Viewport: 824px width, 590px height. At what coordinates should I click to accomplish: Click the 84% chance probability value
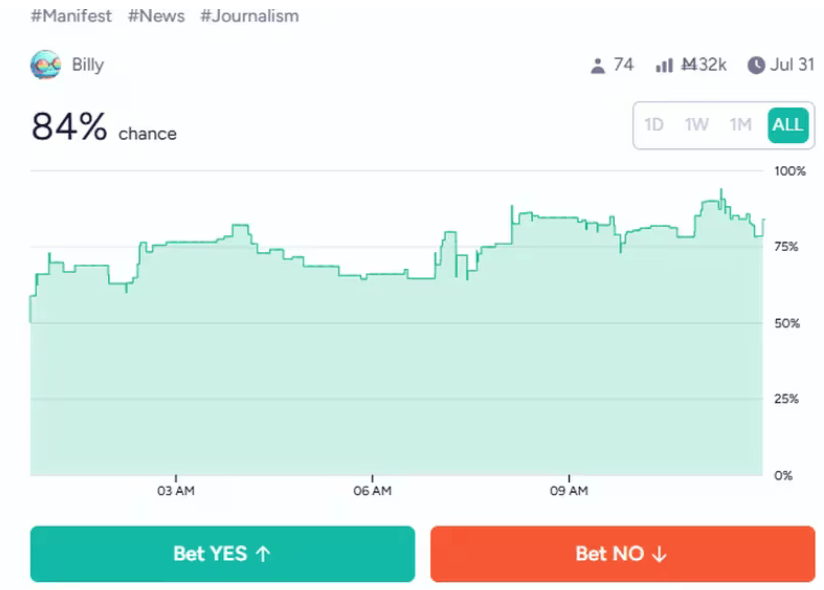(70, 127)
